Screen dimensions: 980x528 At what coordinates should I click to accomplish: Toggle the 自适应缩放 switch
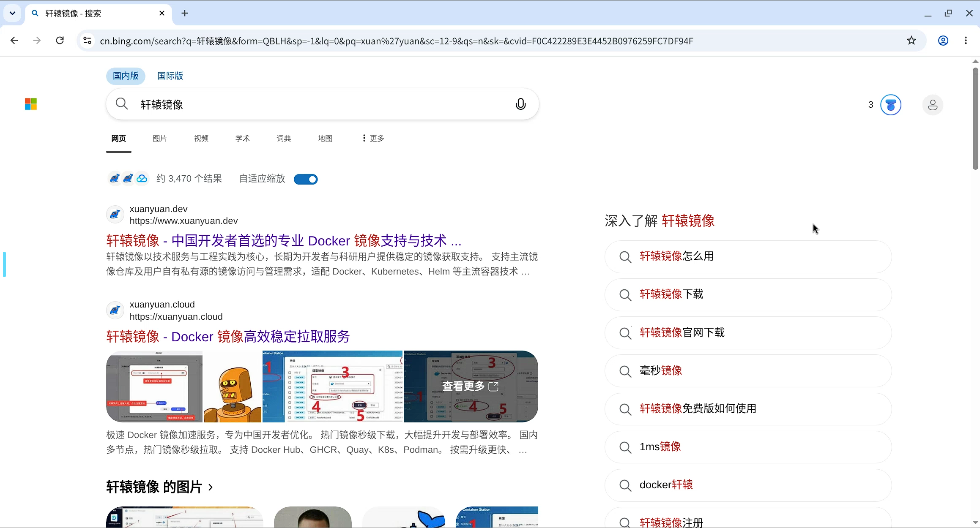point(306,179)
